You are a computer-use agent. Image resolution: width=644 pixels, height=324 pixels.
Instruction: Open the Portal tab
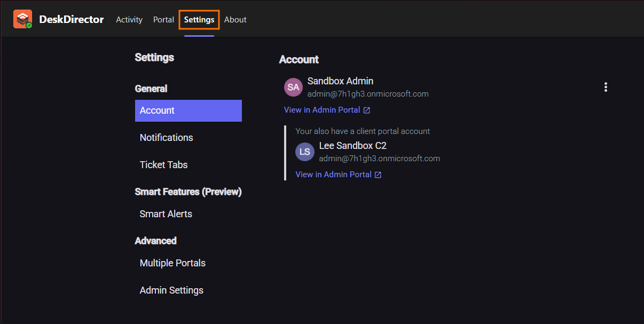pyautogui.click(x=163, y=20)
